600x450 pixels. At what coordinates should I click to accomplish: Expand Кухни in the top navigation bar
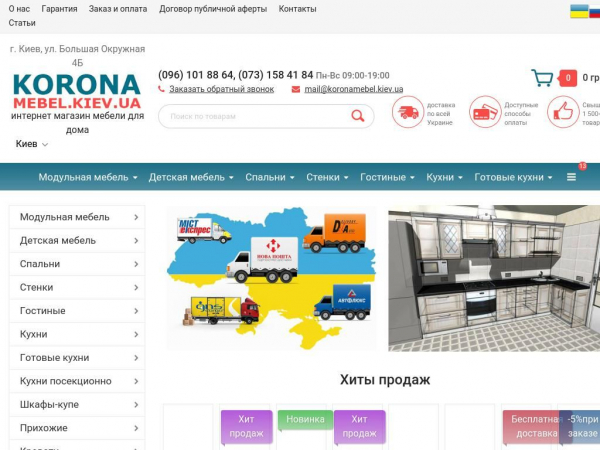tap(445, 177)
